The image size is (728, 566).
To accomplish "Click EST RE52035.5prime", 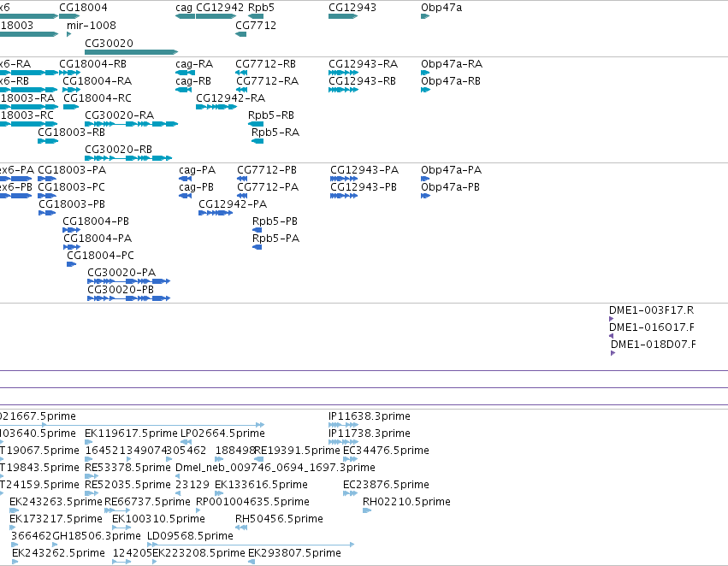I will (127, 485).
